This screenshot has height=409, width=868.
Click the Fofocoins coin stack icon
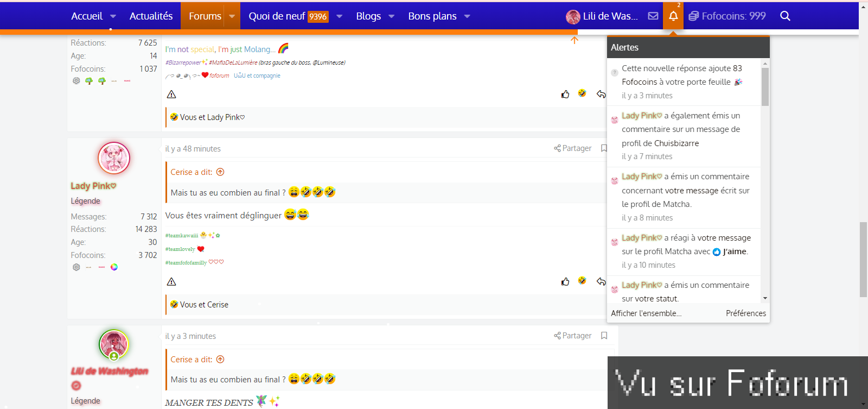click(x=693, y=16)
